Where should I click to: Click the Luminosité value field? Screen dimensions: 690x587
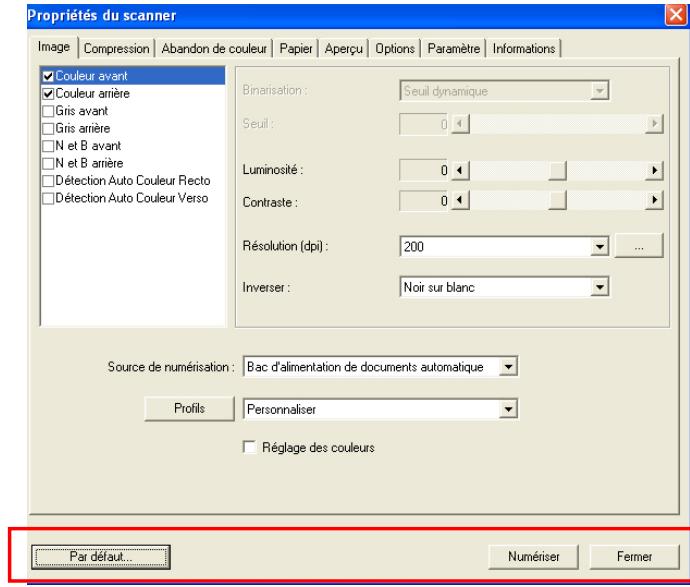pyautogui.click(x=423, y=170)
